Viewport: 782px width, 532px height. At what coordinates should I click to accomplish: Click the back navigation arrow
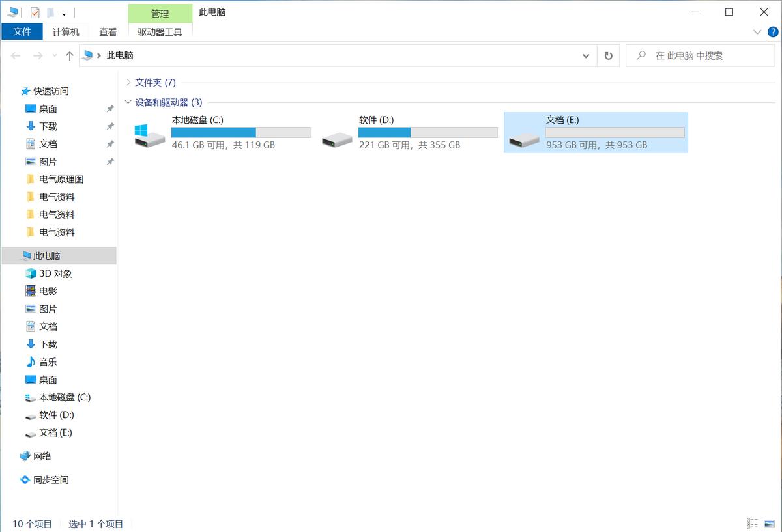point(14,55)
